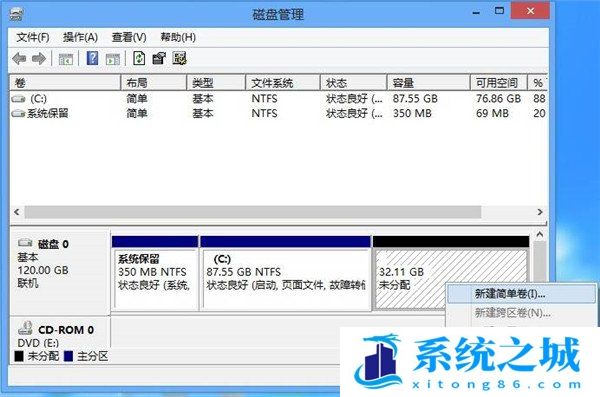Choose 新建简单卷(I)... from context menu
The height and width of the screenshot is (397, 600).
(x=521, y=294)
